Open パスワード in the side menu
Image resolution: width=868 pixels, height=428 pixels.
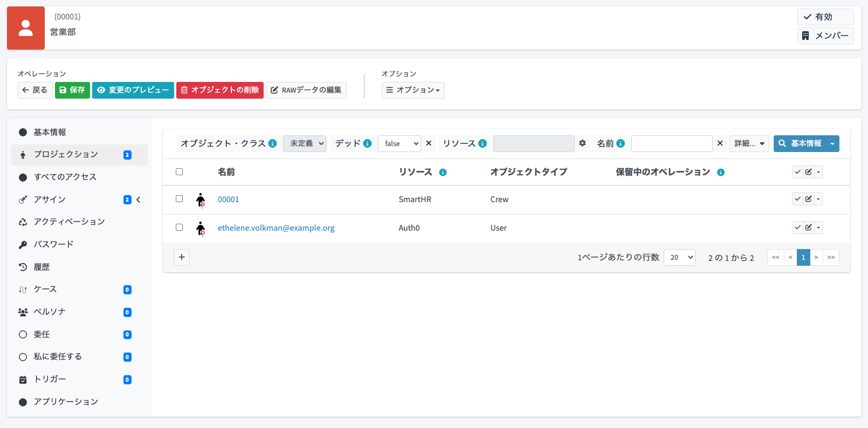tap(79, 244)
